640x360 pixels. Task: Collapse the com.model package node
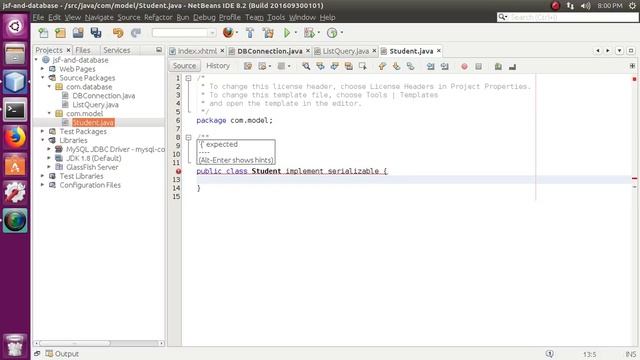pyautogui.click(x=49, y=113)
